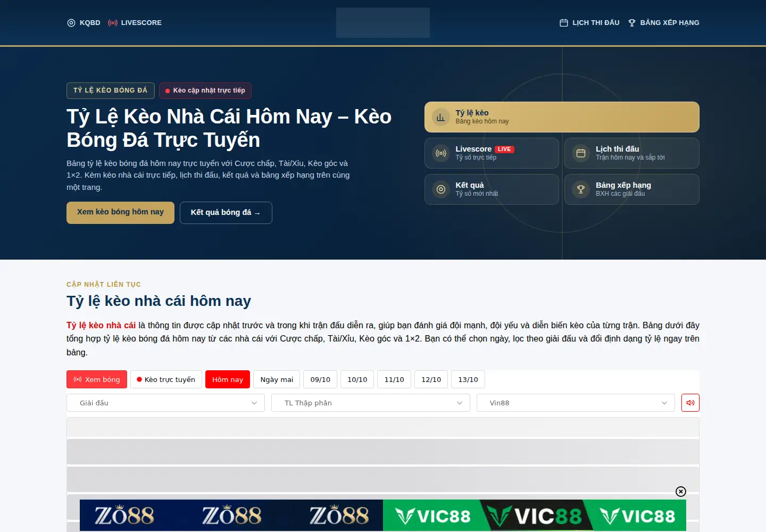The height and width of the screenshot is (532, 766).
Task: Select the 09/10 date tab
Action: 320,379
